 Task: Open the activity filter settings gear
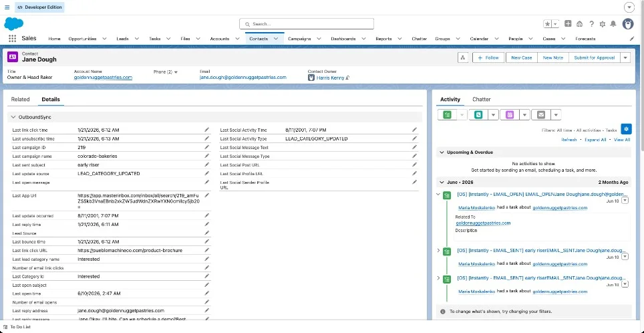click(626, 129)
